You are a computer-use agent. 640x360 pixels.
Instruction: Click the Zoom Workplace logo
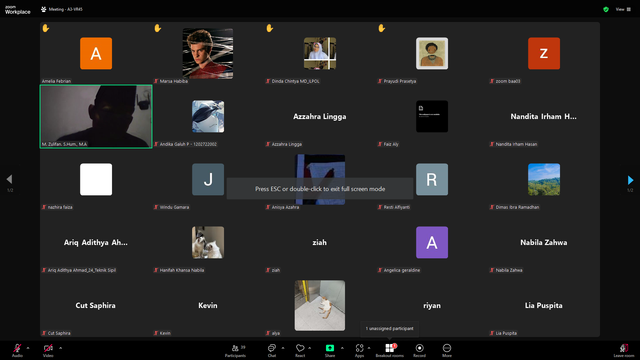pos(18,10)
